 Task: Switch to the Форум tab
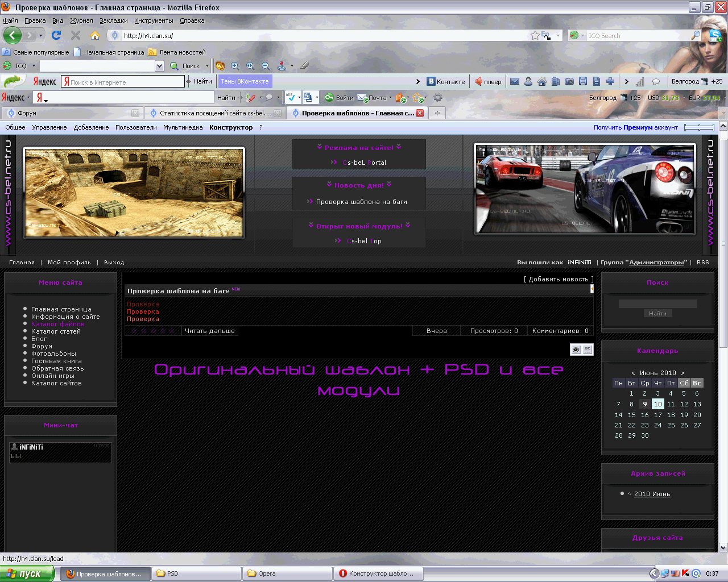pos(27,113)
